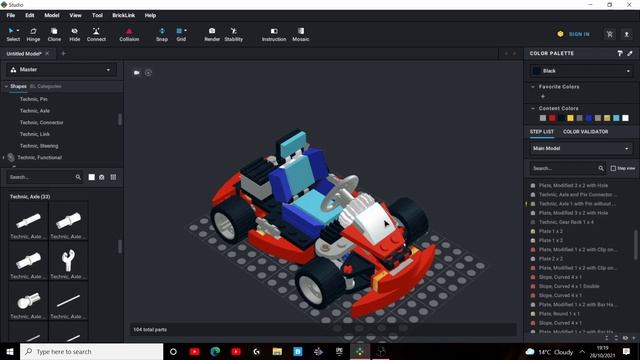640x360 pixels.
Task: Close the Untitled Model tab
Action: 47,53
